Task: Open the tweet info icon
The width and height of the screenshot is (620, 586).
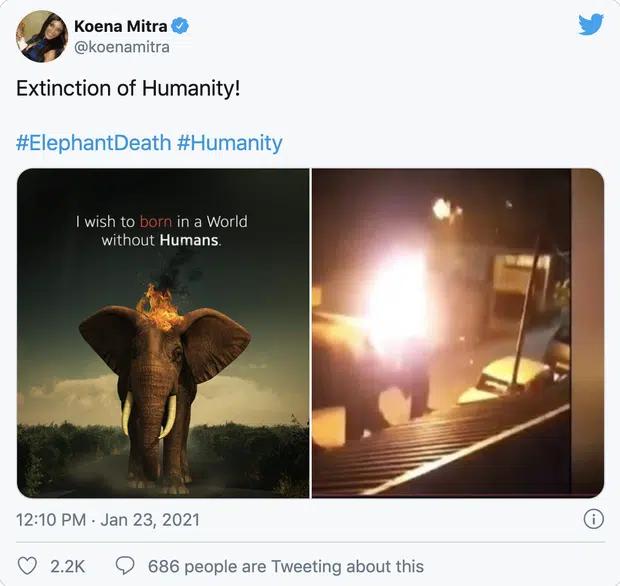Action: (593, 519)
